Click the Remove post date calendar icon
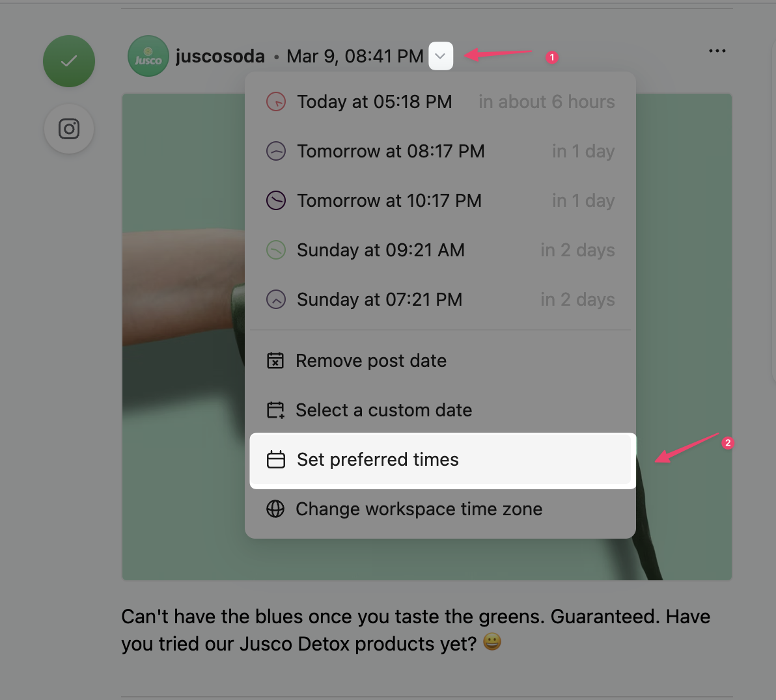 tap(275, 361)
